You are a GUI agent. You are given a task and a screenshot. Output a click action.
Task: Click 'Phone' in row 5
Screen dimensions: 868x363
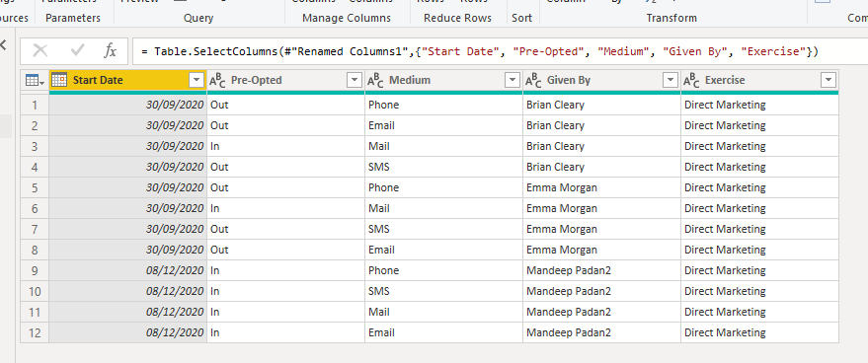[x=383, y=187]
